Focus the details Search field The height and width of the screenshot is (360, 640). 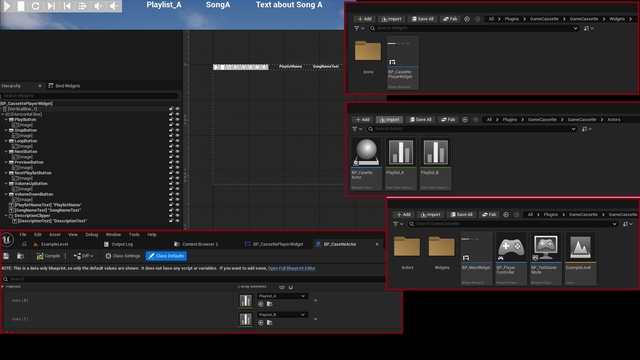tap(194, 279)
